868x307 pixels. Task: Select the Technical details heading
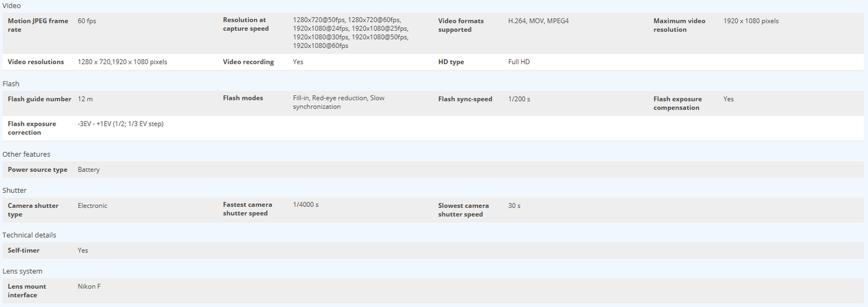click(x=29, y=235)
